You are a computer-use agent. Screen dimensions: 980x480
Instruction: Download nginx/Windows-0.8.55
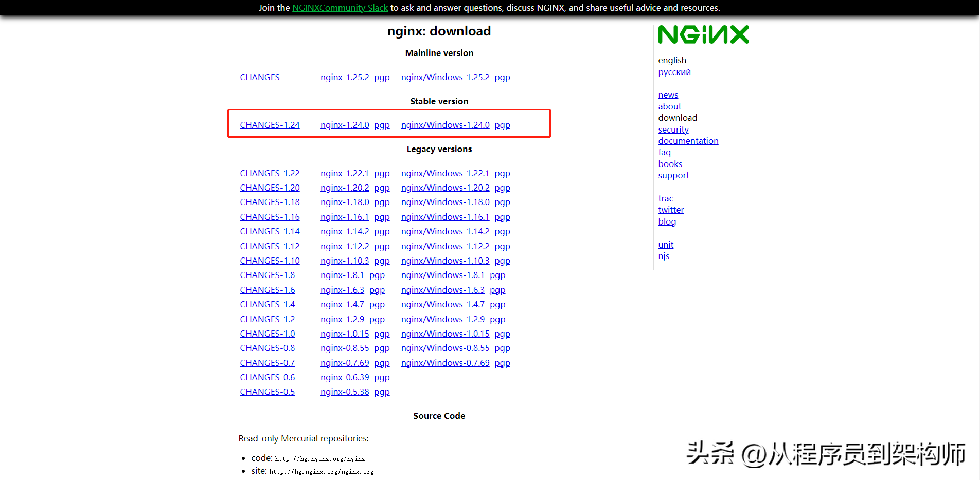(x=446, y=348)
